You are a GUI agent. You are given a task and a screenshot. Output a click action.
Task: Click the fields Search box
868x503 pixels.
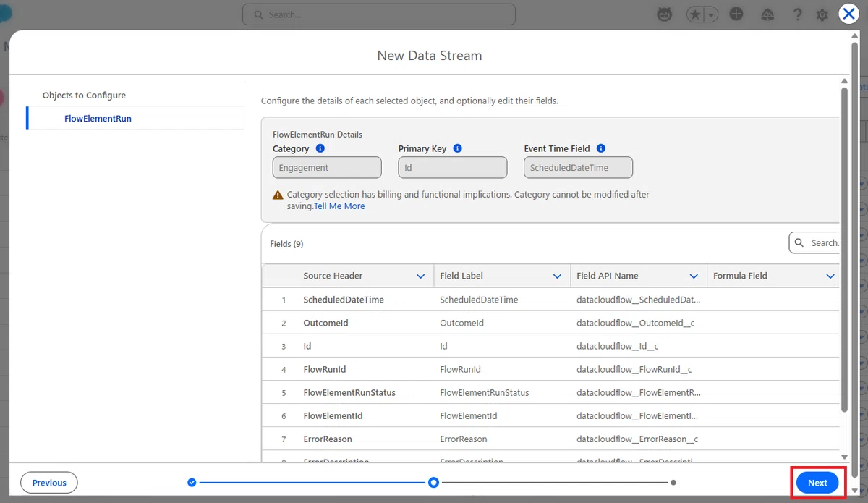[814, 242]
